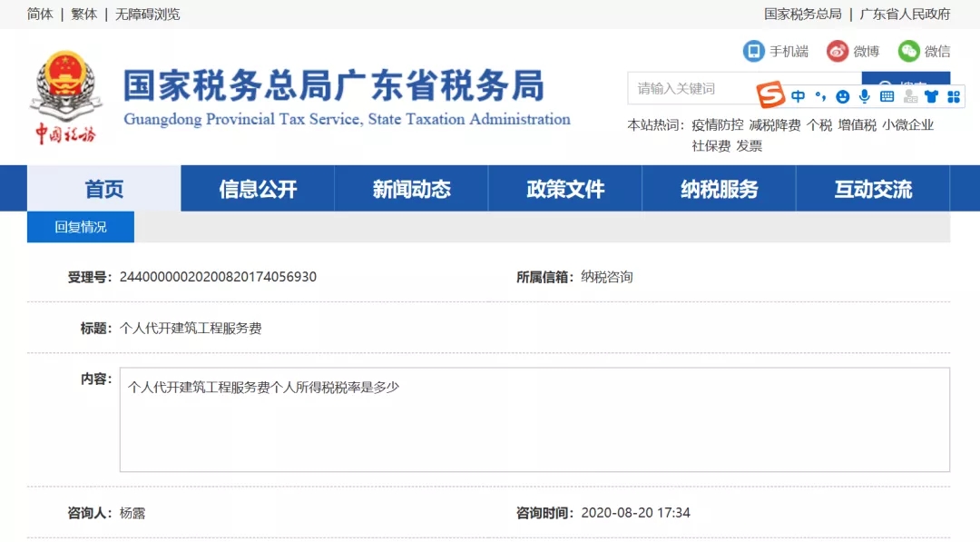The width and height of the screenshot is (980, 542).
Task: Visit the 国家税务总局 link
Action: (802, 14)
